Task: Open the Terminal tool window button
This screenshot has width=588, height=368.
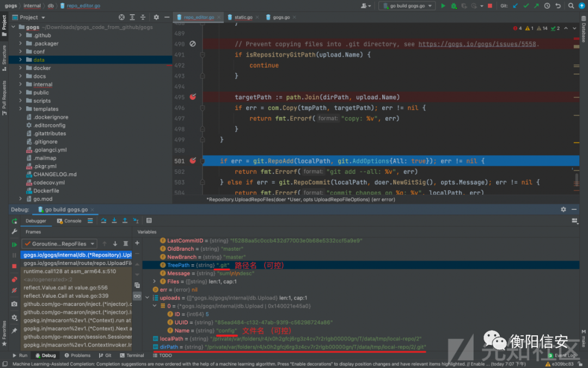Action: pos(131,355)
